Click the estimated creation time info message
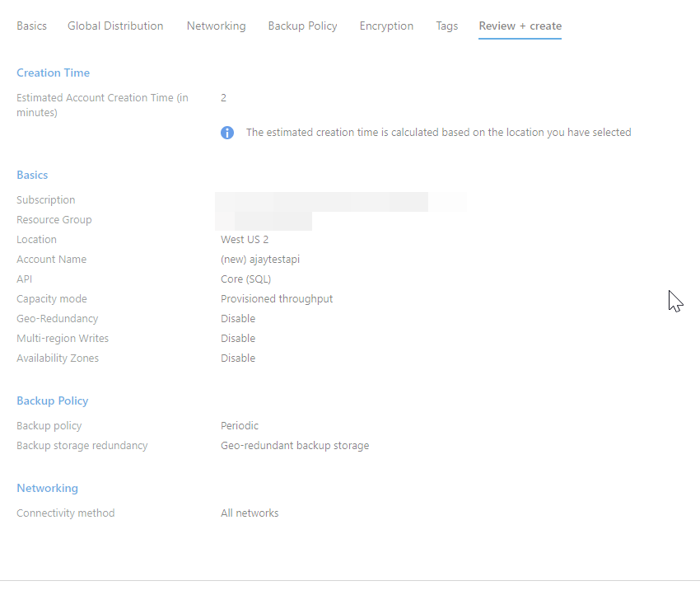Viewport: 700px width, 595px height. pos(438,133)
